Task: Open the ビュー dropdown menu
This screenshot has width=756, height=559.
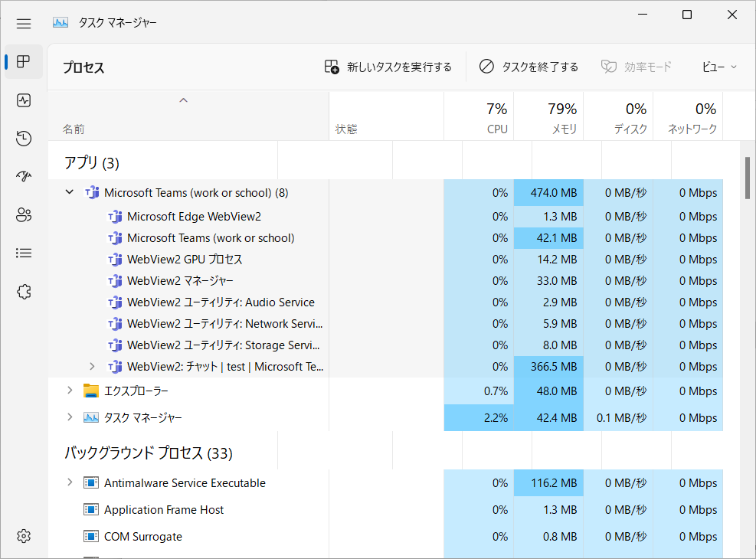Action: tap(719, 67)
